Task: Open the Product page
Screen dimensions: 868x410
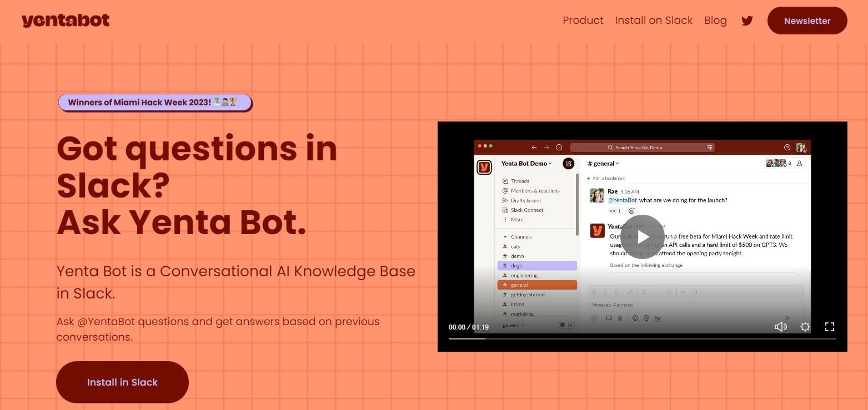Action: point(583,21)
